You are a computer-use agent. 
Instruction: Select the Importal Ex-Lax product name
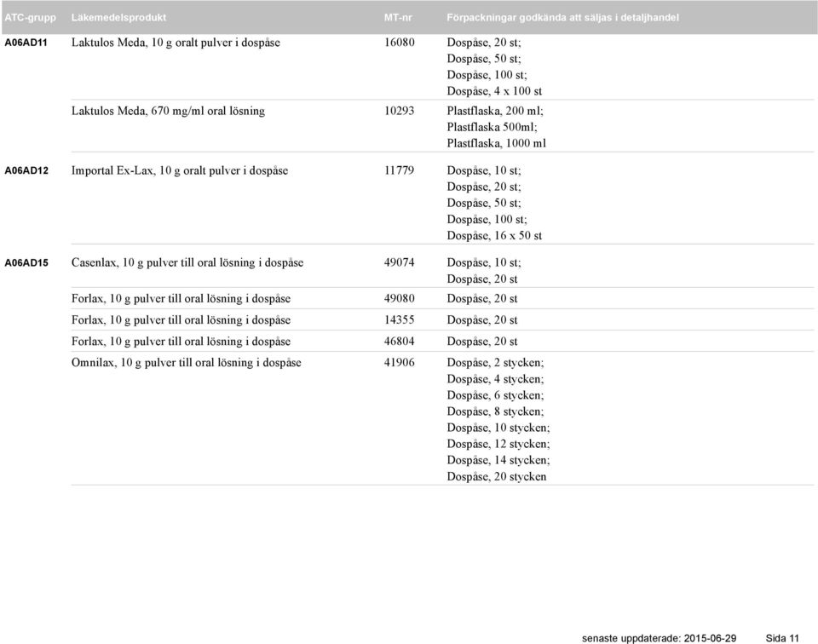pyautogui.click(x=180, y=170)
